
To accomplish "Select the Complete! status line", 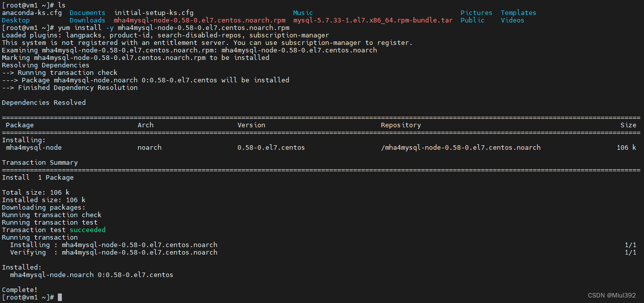I will tap(19, 290).
